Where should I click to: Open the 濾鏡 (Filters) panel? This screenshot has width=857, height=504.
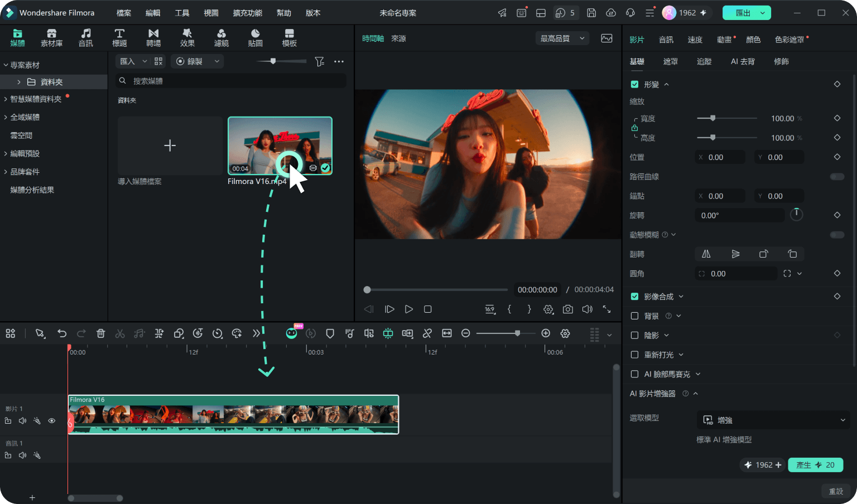pos(222,38)
